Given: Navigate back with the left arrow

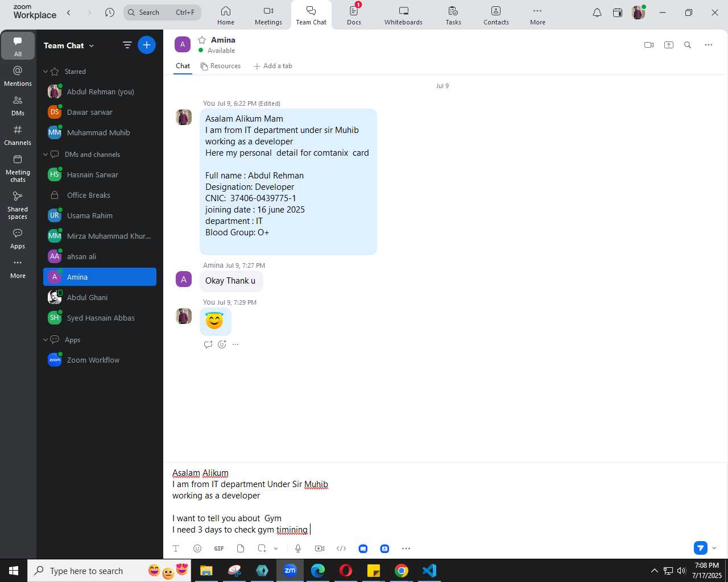Looking at the screenshot, I should point(69,13).
